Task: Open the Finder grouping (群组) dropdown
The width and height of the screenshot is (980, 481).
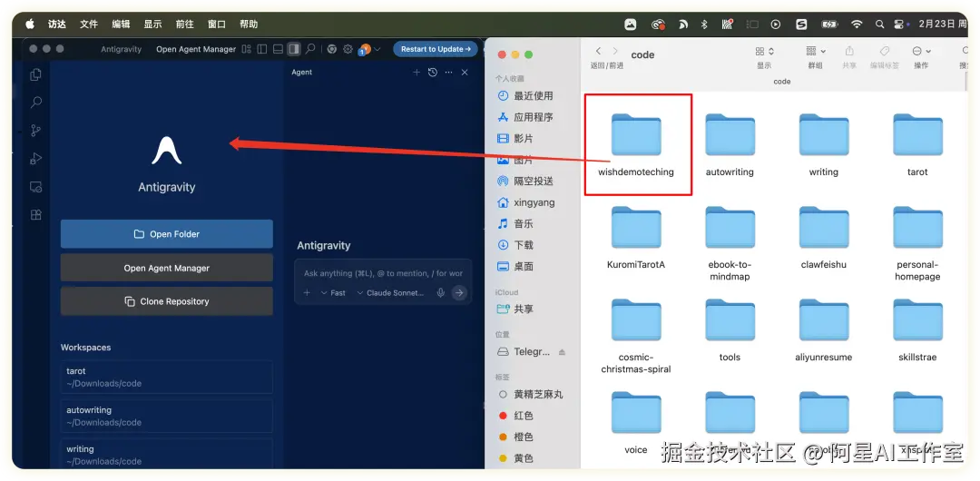Action: pyautogui.click(x=816, y=52)
